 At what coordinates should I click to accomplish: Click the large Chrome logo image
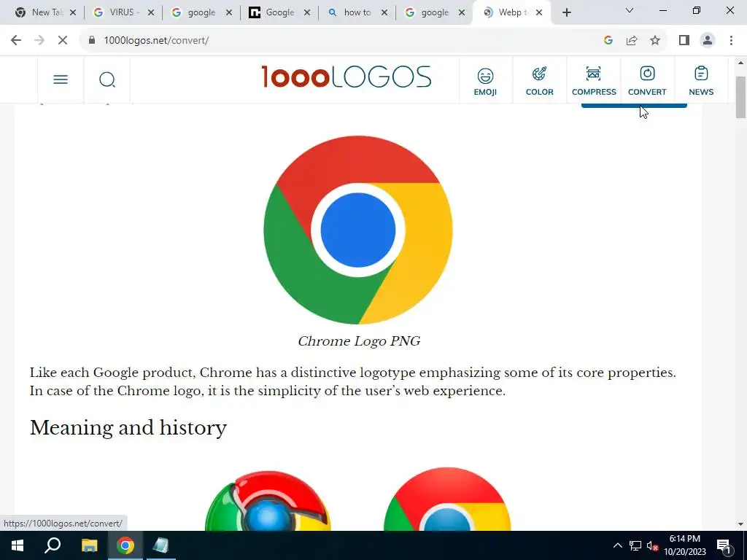pyautogui.click(x=357, y=230)
